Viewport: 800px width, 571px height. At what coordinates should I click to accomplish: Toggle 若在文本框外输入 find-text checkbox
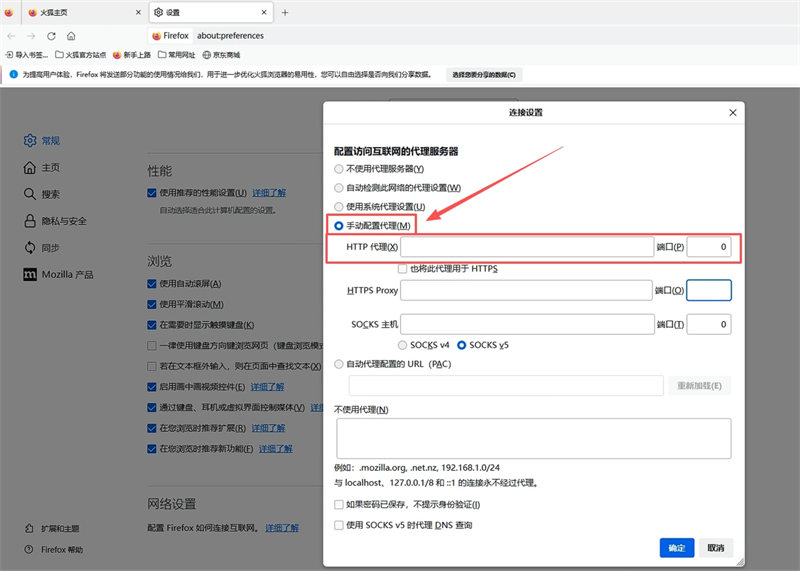[x=152, y=366]
